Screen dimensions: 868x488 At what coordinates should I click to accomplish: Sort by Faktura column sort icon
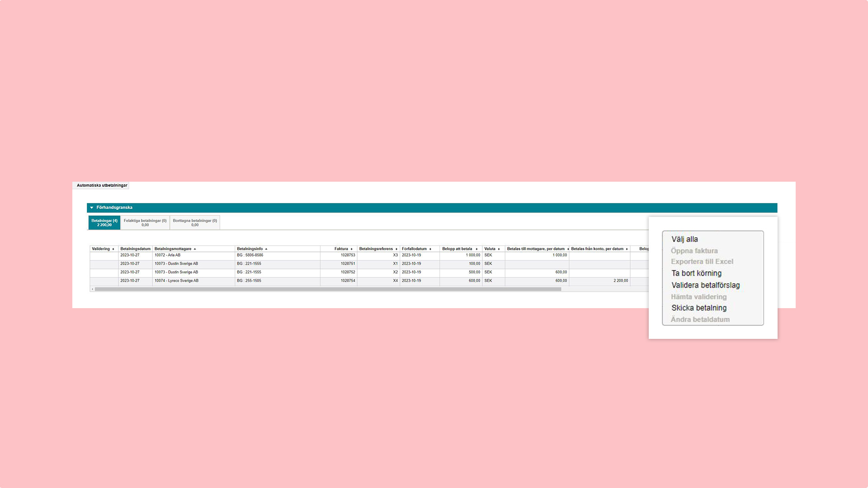pos(351,249)
